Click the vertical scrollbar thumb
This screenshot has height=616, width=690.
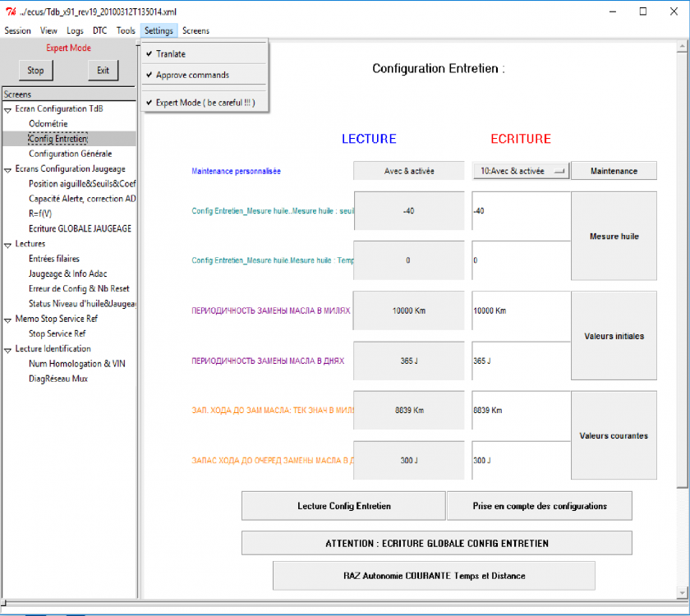tap(682, 269)
